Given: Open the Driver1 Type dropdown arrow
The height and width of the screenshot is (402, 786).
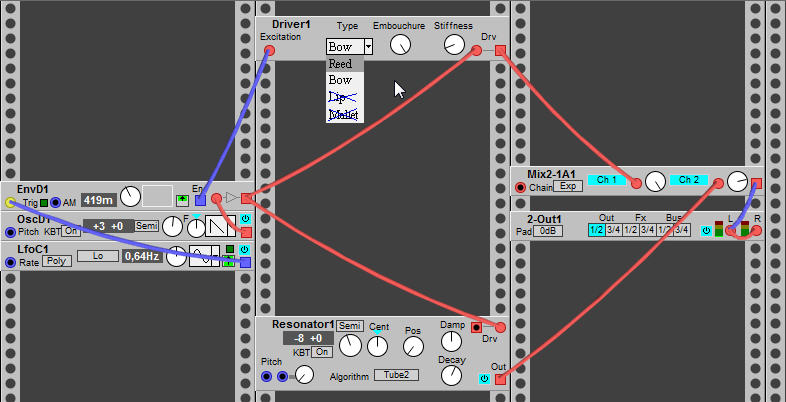Looking at the screenshot, I should [x=368, y=46].
